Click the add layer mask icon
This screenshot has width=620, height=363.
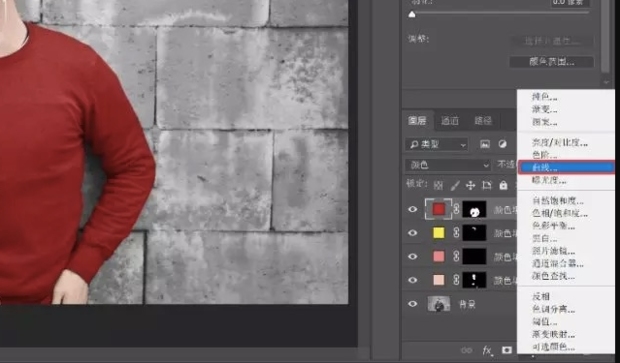pyautogui.click(x=507, y=350)
